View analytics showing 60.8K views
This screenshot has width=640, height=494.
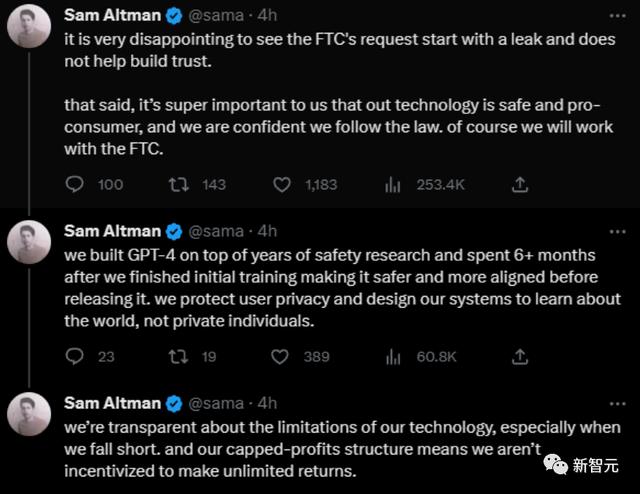394,356
